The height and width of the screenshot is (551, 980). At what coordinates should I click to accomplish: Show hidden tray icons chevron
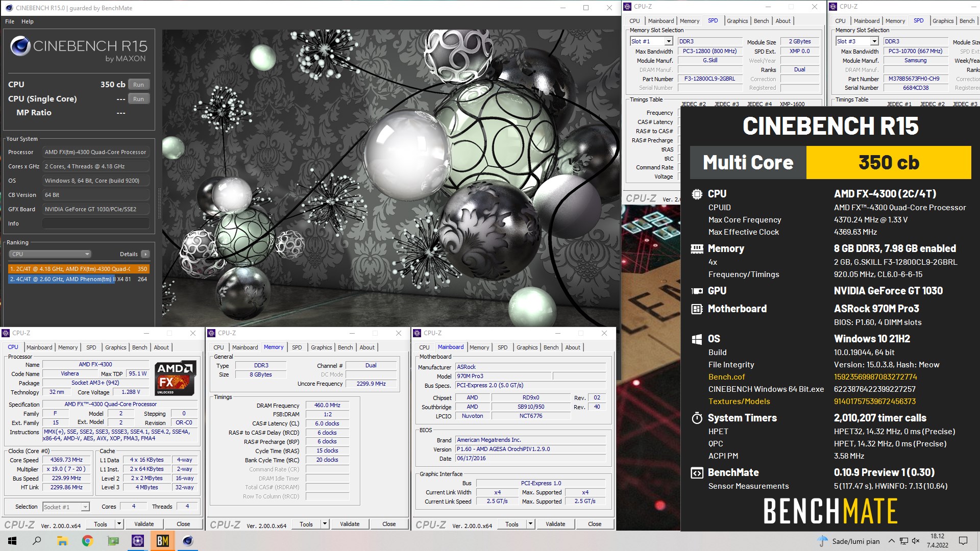coord(891,541)
